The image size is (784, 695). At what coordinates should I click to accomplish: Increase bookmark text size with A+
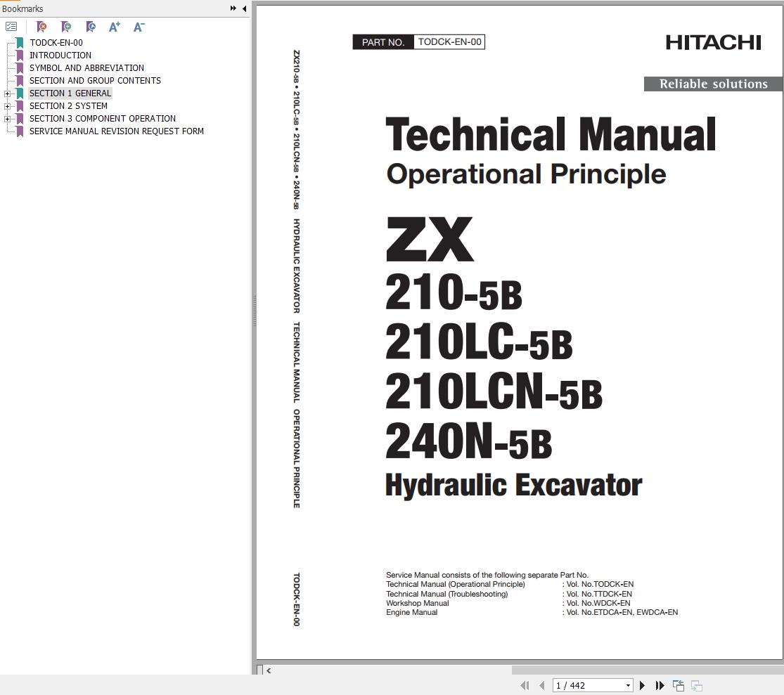point(115,27)
